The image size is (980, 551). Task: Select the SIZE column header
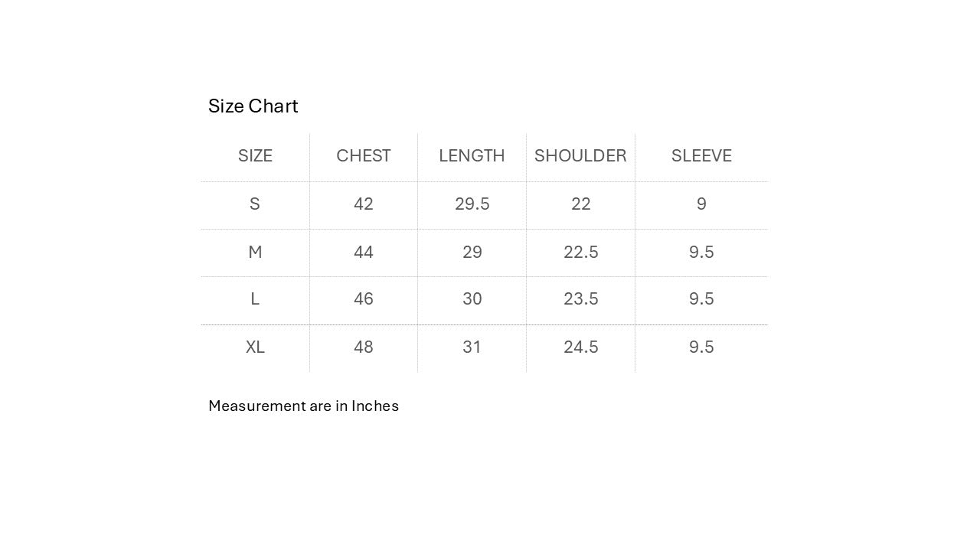(x=255, y=156)
